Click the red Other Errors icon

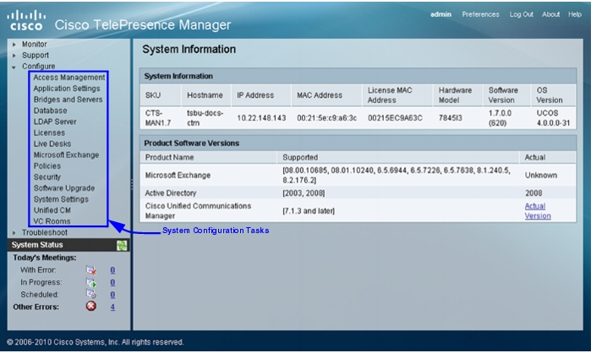[90, 306]
